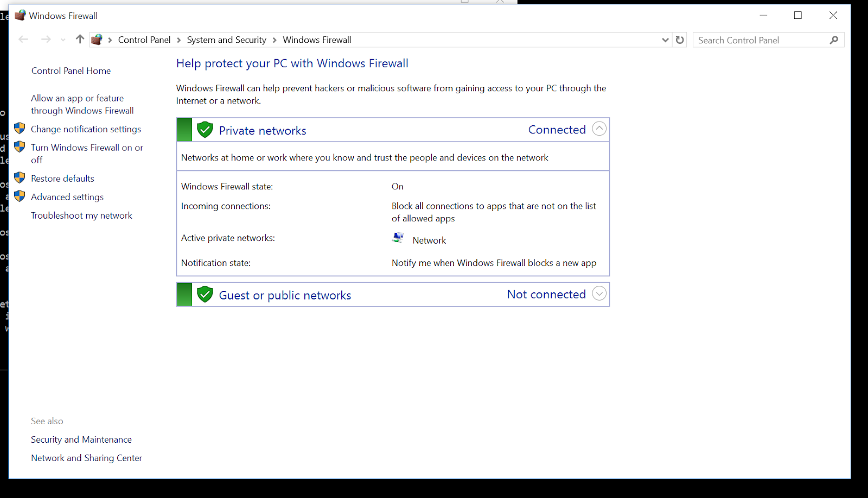The image size is (868, 498).
Task: Click the active Network computer icon
Action: point(398,238)
